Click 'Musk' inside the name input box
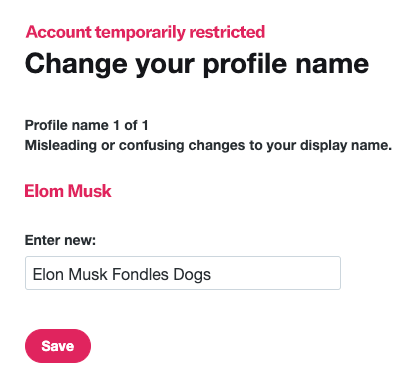 pos(88,275)
